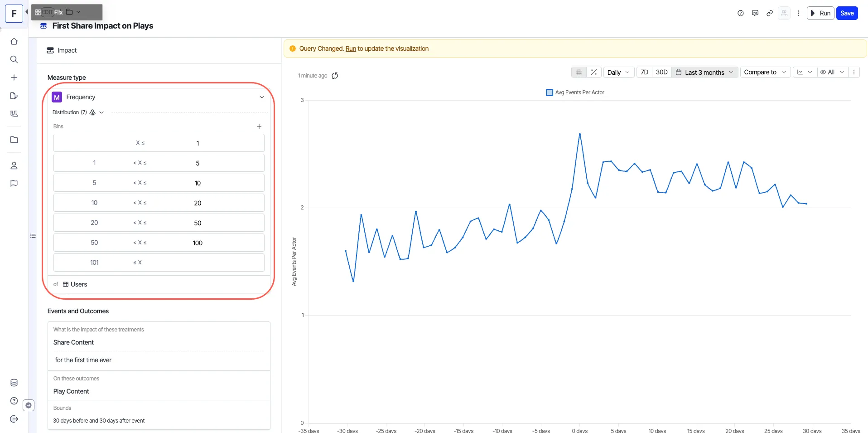
Task: Click the blue Save button
Action: pyautogui.click(x=847, y=13)
